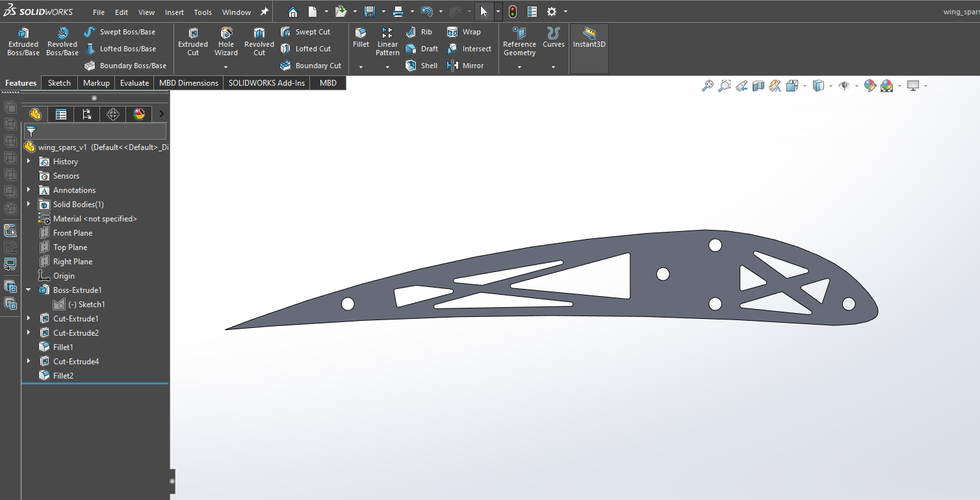Viewport: 980px width, 500px height.
Task: Open the Fillet dropdown arrow
Action: (x=361, y=67)
